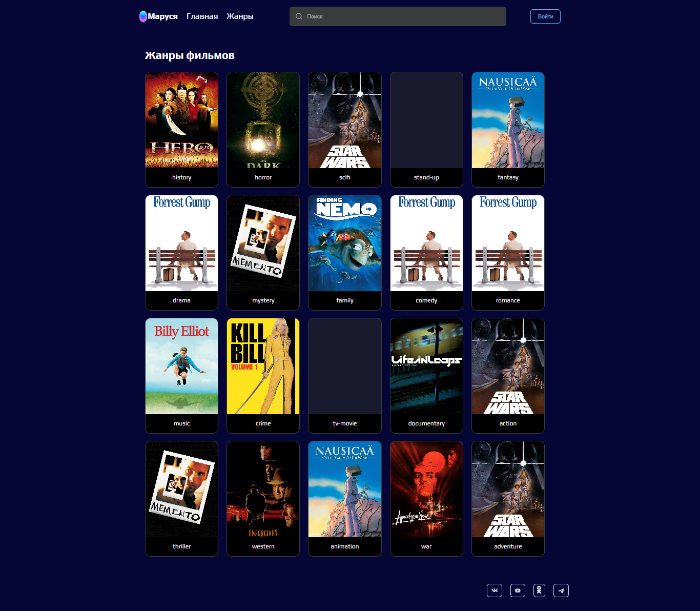Select the crime genre with Kill Bill poster

pos(263,375)
